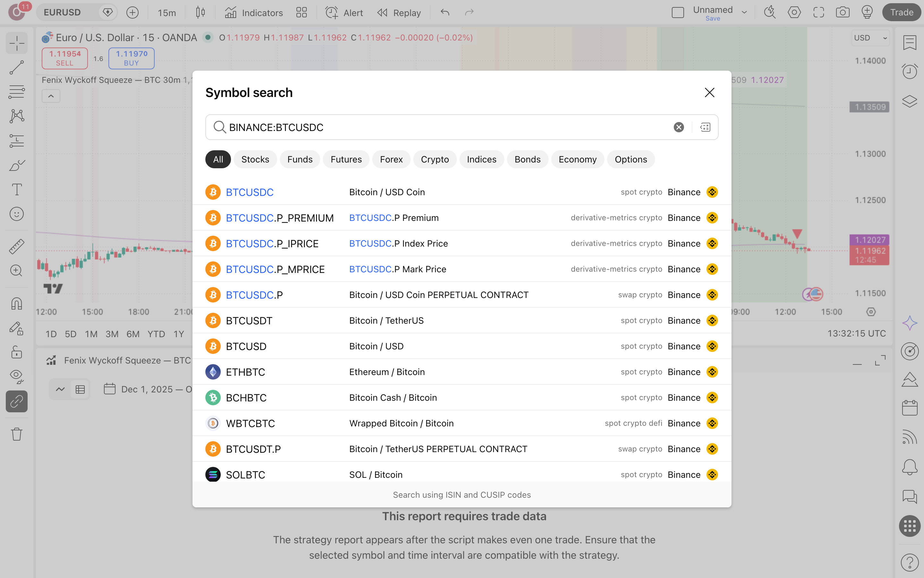
Task: Open the Fib Retracement tools group
Action: pos(17,92)
